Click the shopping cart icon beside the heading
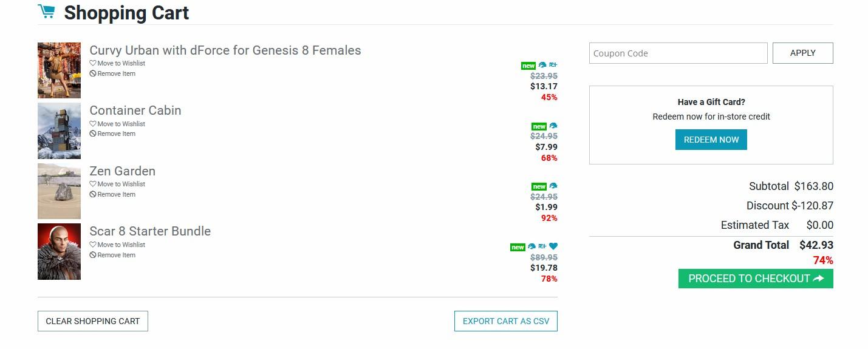Screen dimensions: 868x349 (46, 12)
